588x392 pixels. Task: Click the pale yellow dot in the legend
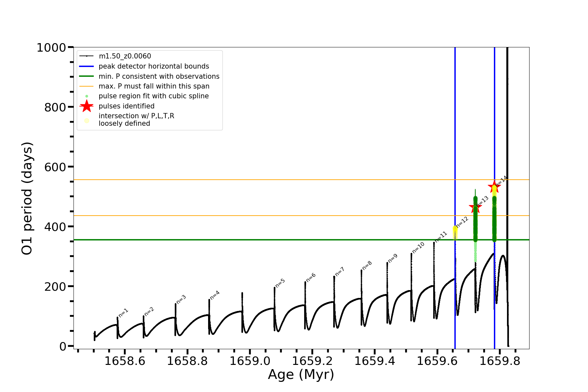[x=87, y=121]
